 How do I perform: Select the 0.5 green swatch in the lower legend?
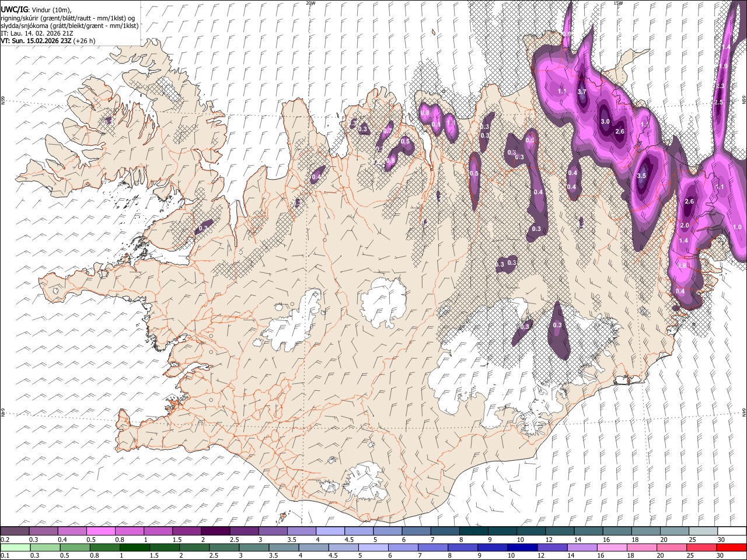[75, 547]
